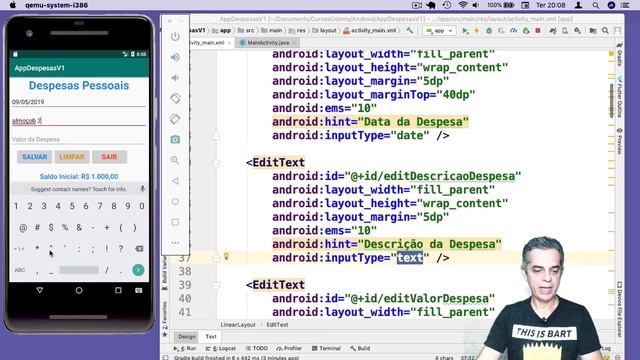Viewport: 640px width, 360px height.
Task: Switch to Text view tab
Action: [x=211, y=337]
